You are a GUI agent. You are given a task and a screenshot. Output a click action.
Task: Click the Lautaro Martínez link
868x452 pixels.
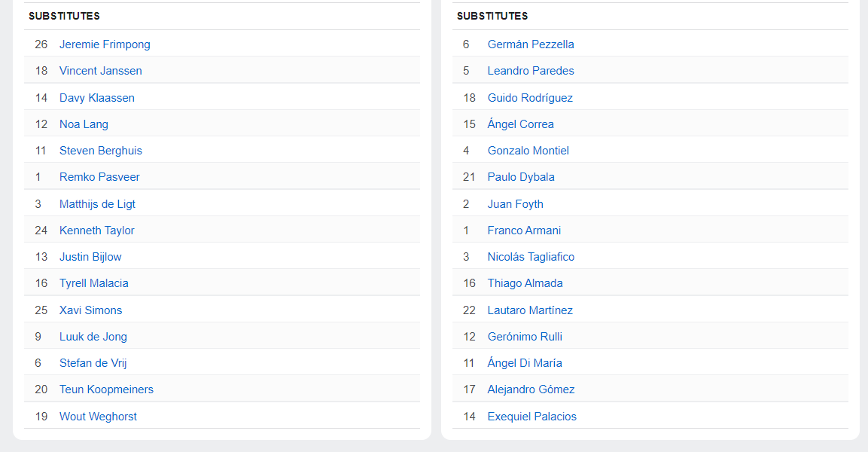tap(530, 310)
